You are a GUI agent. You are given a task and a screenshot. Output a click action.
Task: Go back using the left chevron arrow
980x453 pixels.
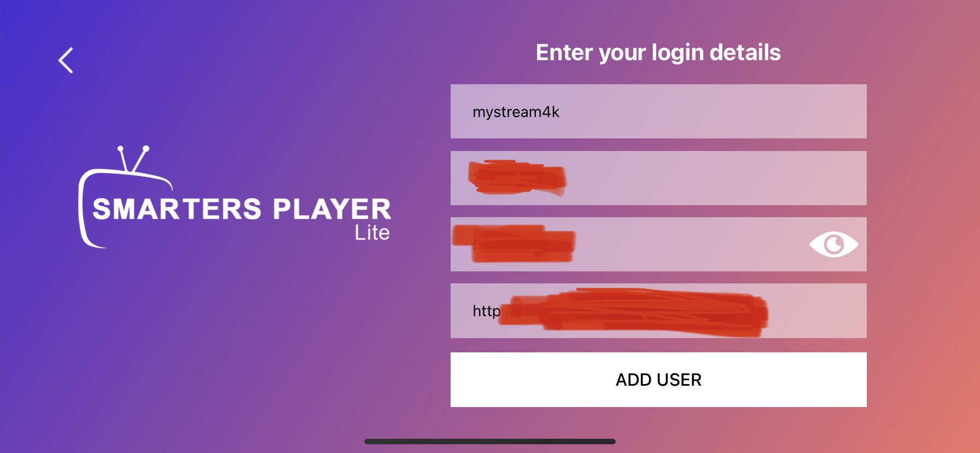pyautogui.click(x=66, y=60)
